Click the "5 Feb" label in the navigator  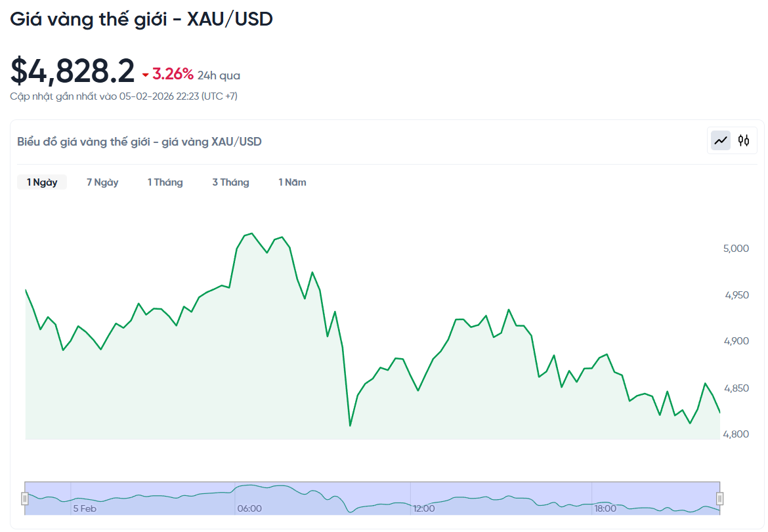pyautogui.click(x=86, y=508)
